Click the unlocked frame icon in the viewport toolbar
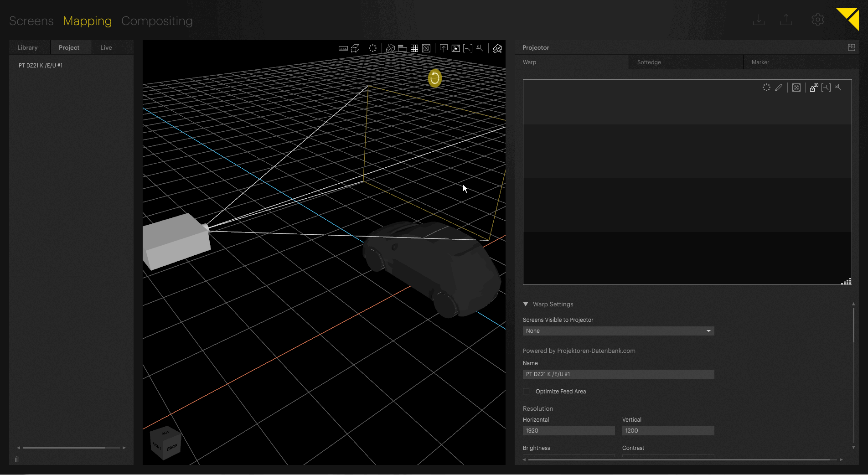Image resolution: width=868 pixels, height=475 pixels. (x=455, y=48)
